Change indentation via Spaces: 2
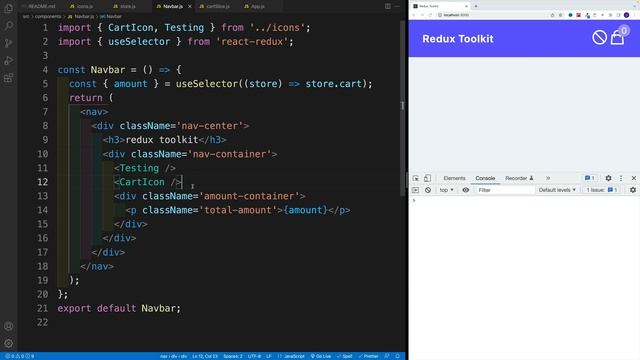This screenshot has width=640, height=360. click(x=233, y=356)
